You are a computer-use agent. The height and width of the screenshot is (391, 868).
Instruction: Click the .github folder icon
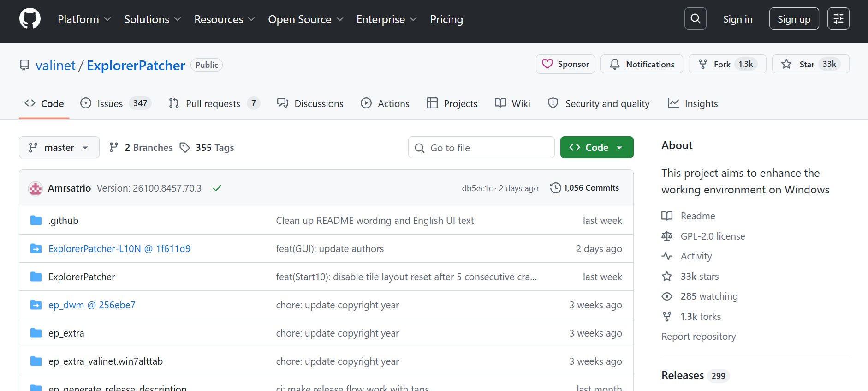pos(36,220)
